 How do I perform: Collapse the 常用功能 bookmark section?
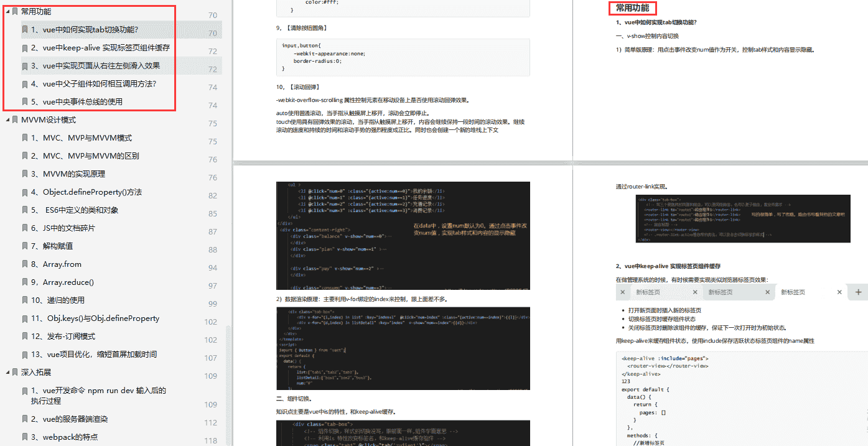click(7, 11)
